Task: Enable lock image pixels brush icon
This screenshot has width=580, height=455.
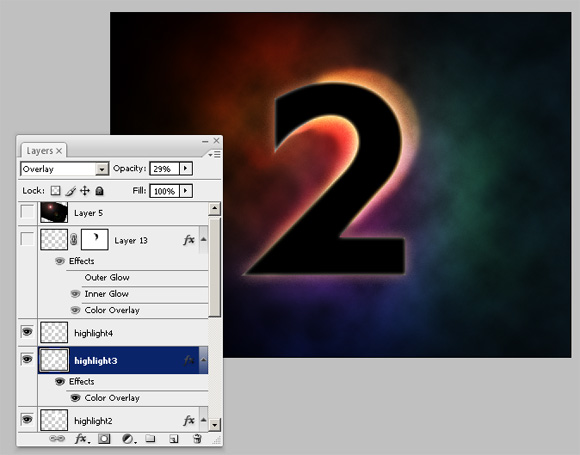Action: [70, 191]
